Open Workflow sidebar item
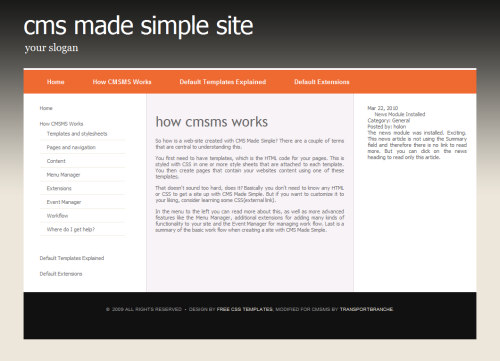The height and width of the screenshot is (361, 500). (57, 216)
